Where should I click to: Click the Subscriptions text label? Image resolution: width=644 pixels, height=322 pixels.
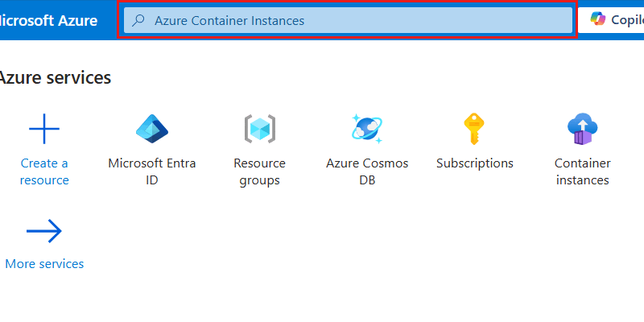point(474,163)
